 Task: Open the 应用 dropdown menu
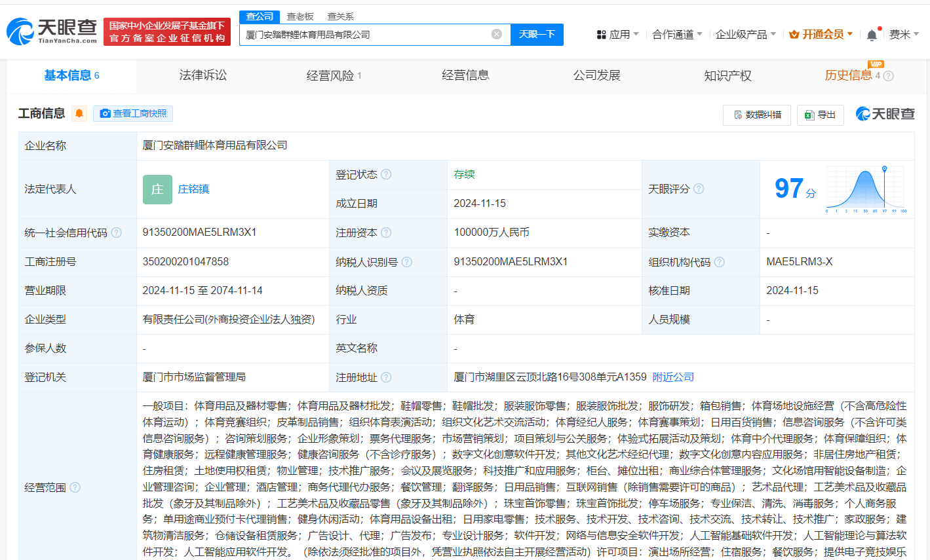pos(617,34)
